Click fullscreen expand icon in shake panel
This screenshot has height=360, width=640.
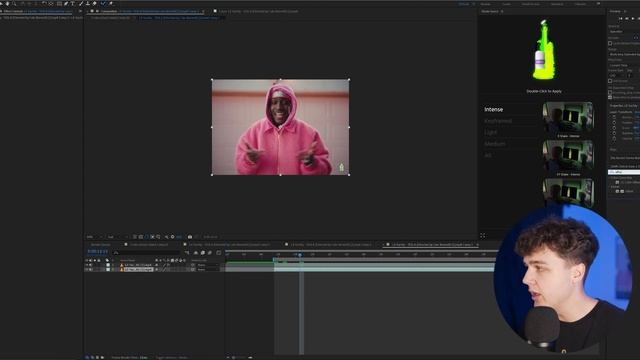point(482,236)
